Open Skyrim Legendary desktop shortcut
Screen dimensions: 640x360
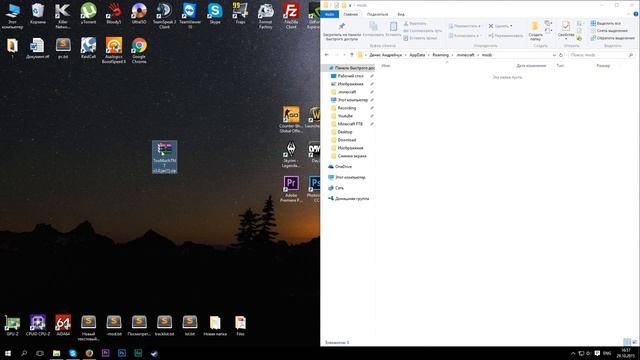pyautogui.click(x=291, y=154)
